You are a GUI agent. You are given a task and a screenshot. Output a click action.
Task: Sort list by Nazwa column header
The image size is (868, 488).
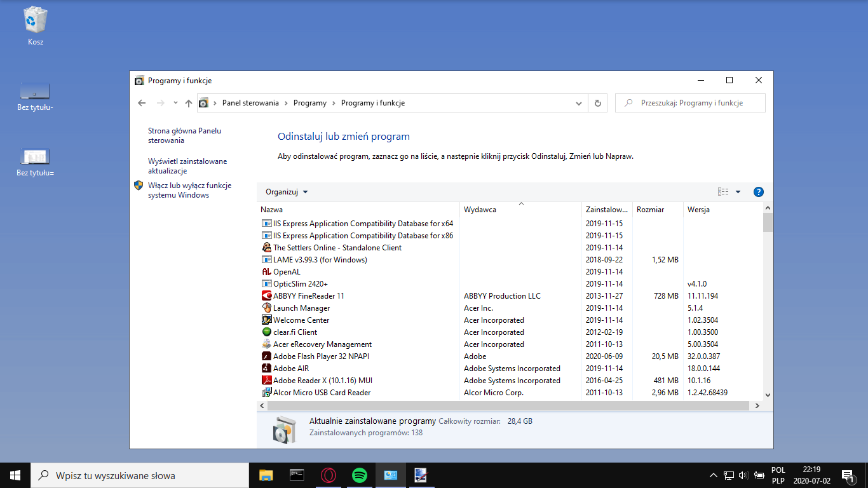(x=359, y=210)
